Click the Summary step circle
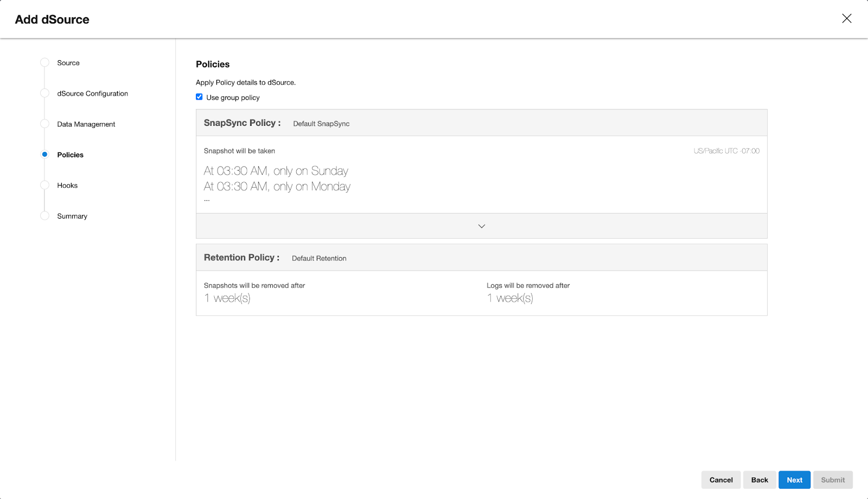 coord(45,216)
